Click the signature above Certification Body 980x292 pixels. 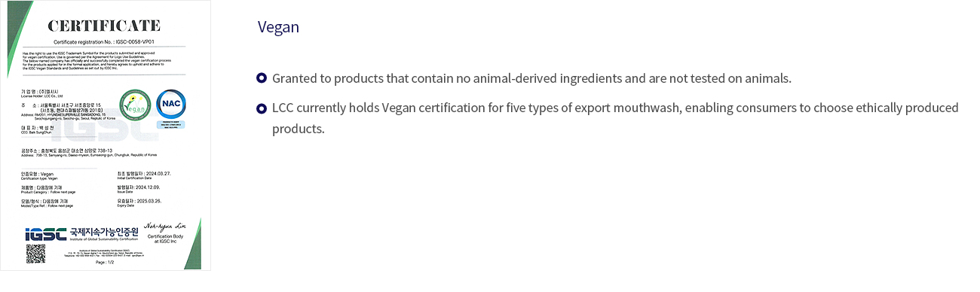164,225
